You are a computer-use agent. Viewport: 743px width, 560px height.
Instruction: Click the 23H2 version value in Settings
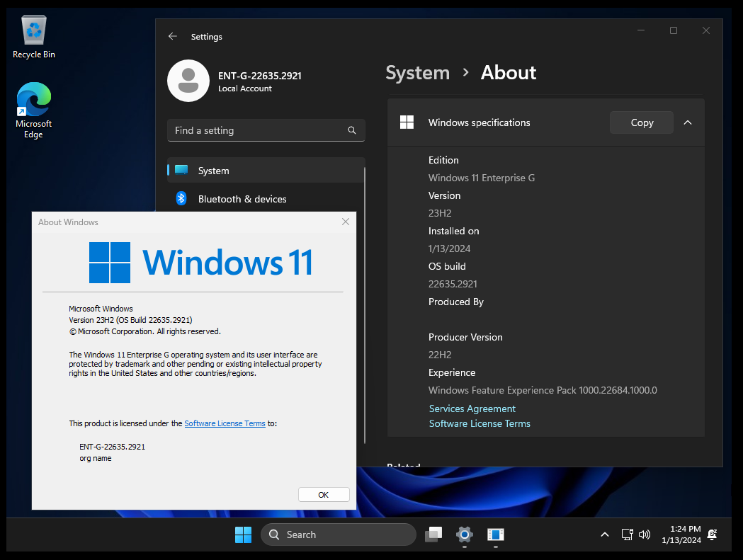[x=440, y=213]
